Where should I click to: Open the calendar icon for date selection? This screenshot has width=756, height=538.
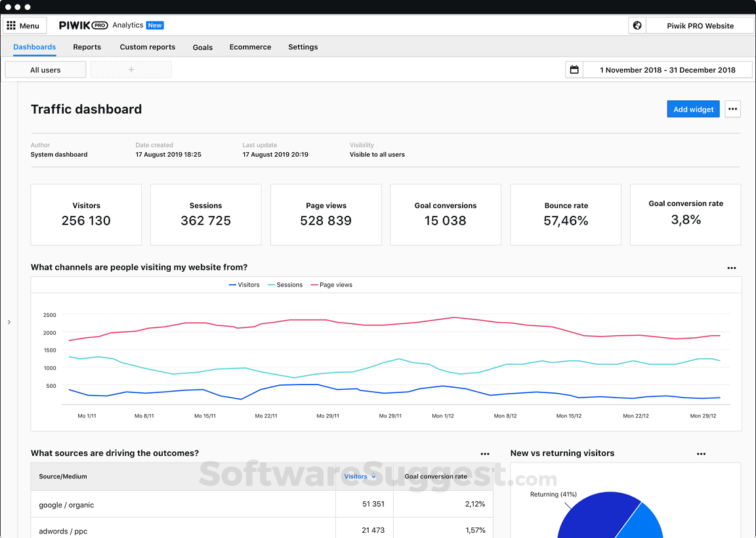pyautogui.click(x=574, y=69)
